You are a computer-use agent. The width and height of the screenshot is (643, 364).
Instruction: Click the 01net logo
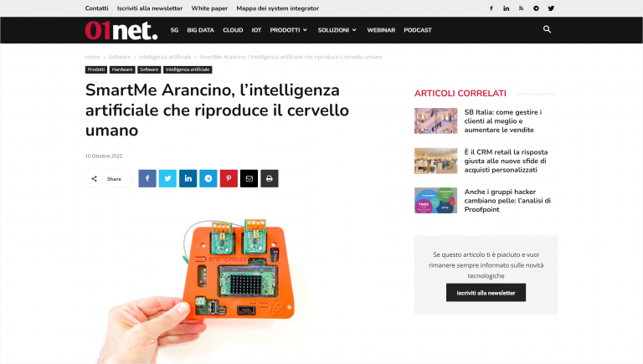[121, 30]
